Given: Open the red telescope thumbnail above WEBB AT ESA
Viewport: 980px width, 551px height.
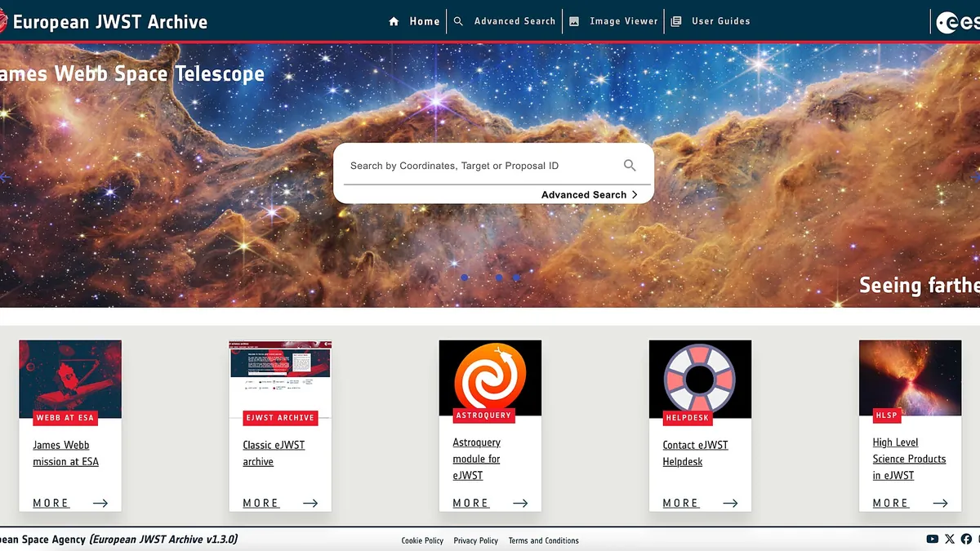Looking at the screenshot, I should coord(70,379).
